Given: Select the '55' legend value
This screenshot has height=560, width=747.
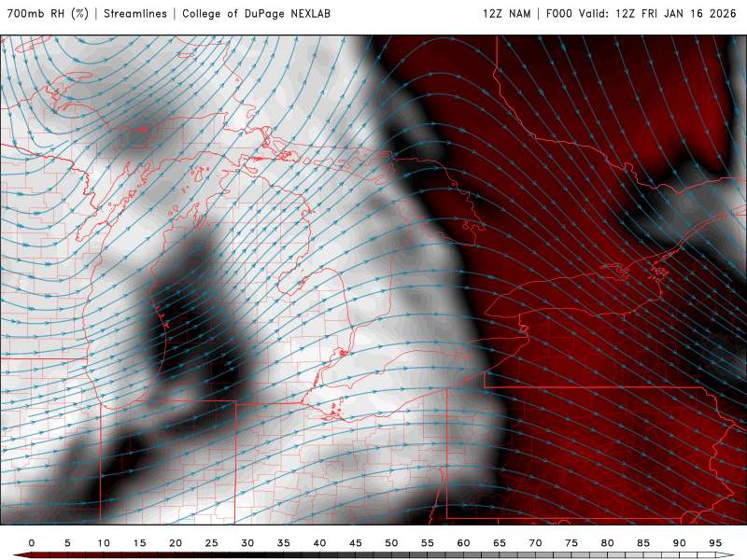Looking at the screenshot, I should 428,543.
